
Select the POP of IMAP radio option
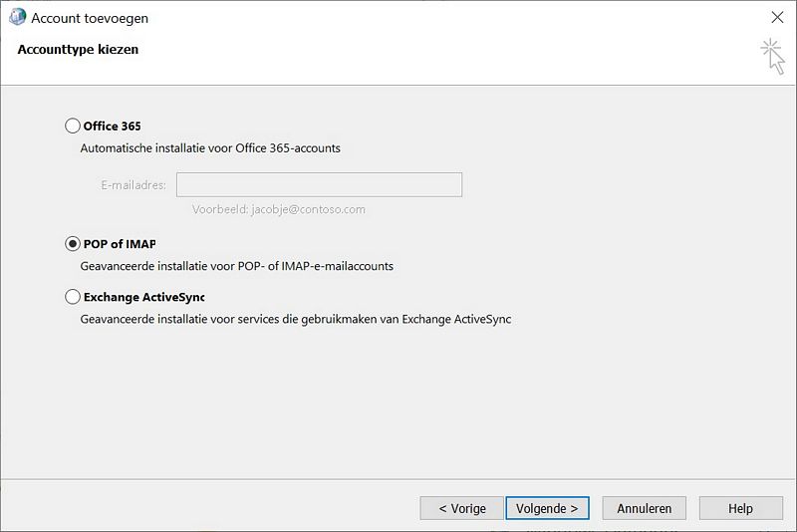(73, 244)
